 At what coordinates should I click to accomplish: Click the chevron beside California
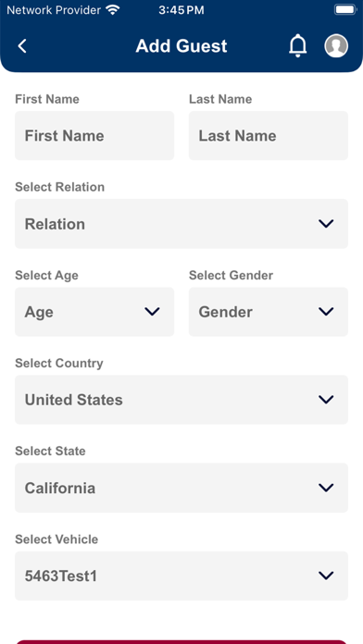[326, 488]
